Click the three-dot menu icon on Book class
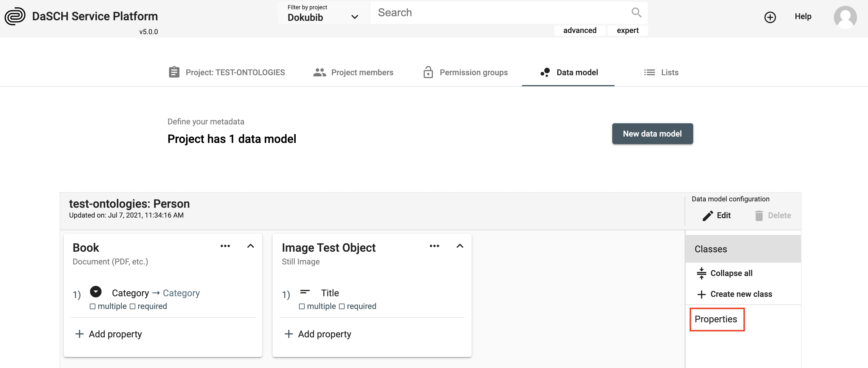 [x=225, y=247]
